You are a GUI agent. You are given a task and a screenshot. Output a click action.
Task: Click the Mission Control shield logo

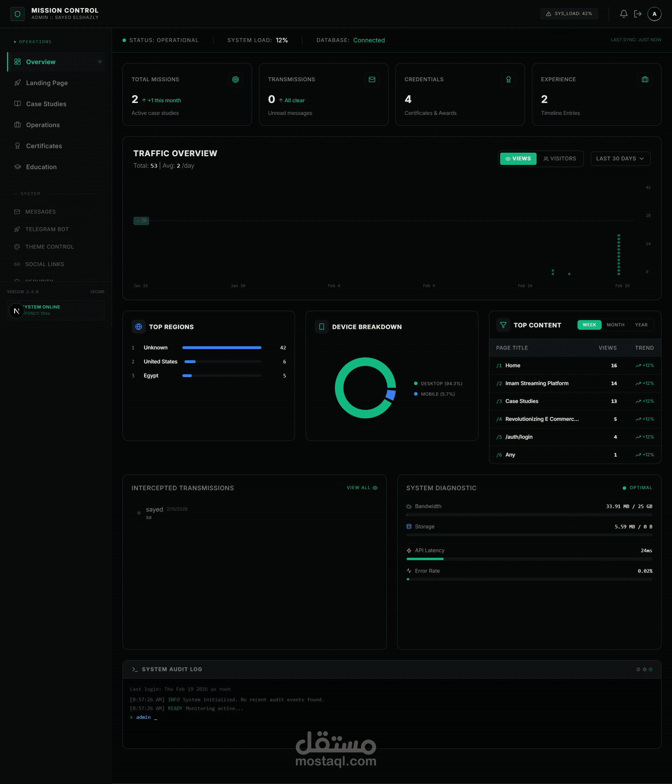tap(17, 14)
